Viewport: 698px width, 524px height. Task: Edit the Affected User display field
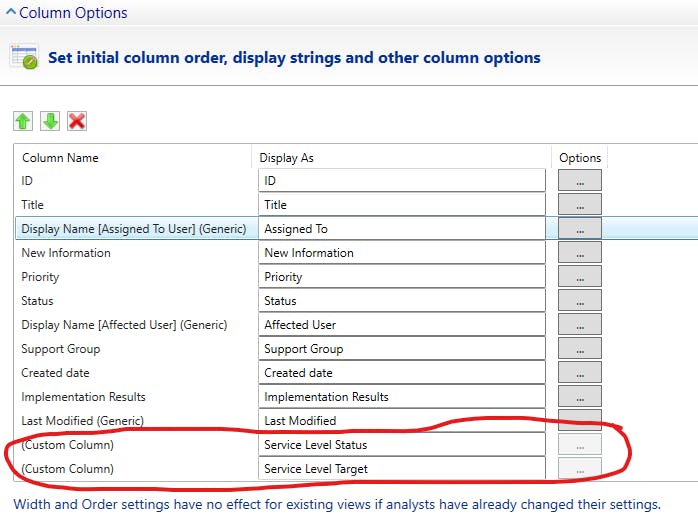tap(401, 324)
